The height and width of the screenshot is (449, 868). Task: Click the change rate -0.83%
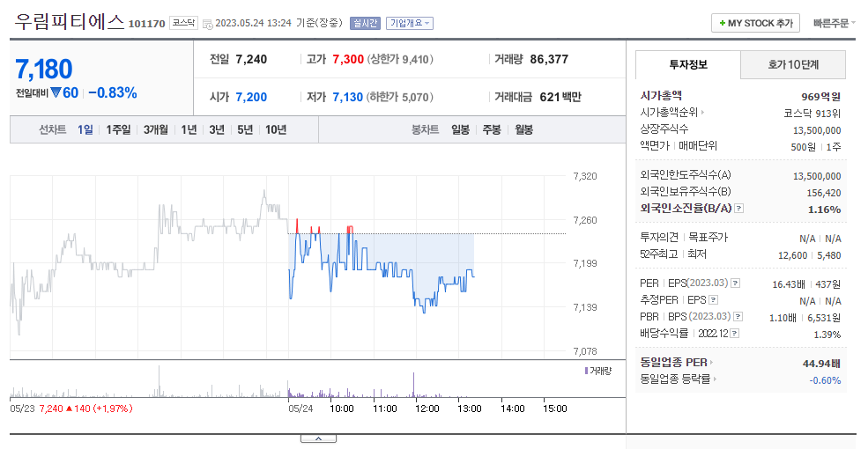tap(113, 92)
